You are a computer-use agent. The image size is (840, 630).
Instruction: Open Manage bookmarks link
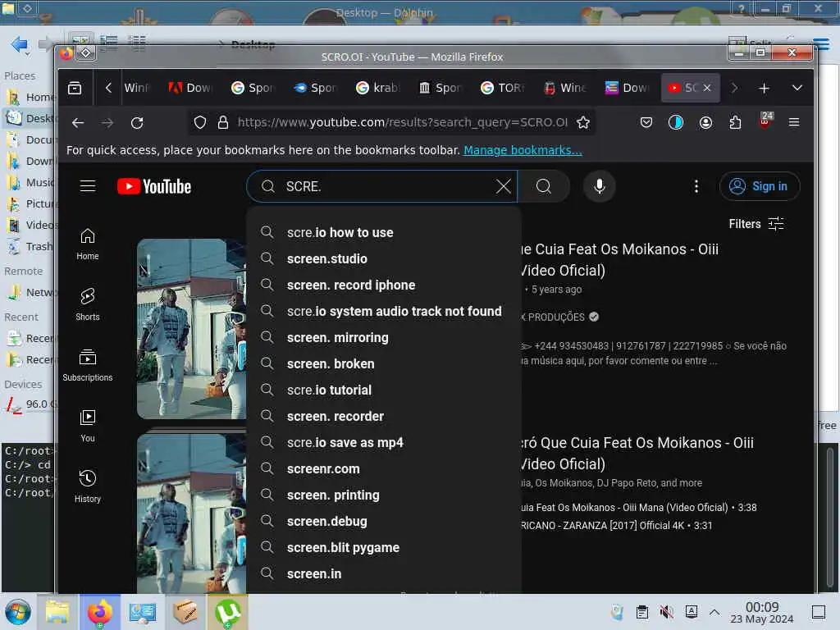pos(523,151)
